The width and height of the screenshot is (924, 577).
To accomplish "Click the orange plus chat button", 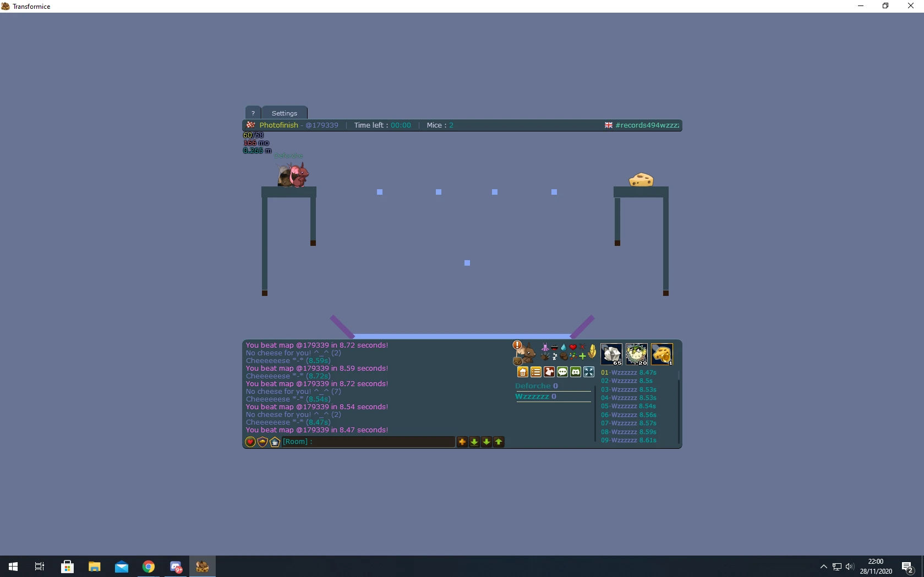I will tap(462, 442).
